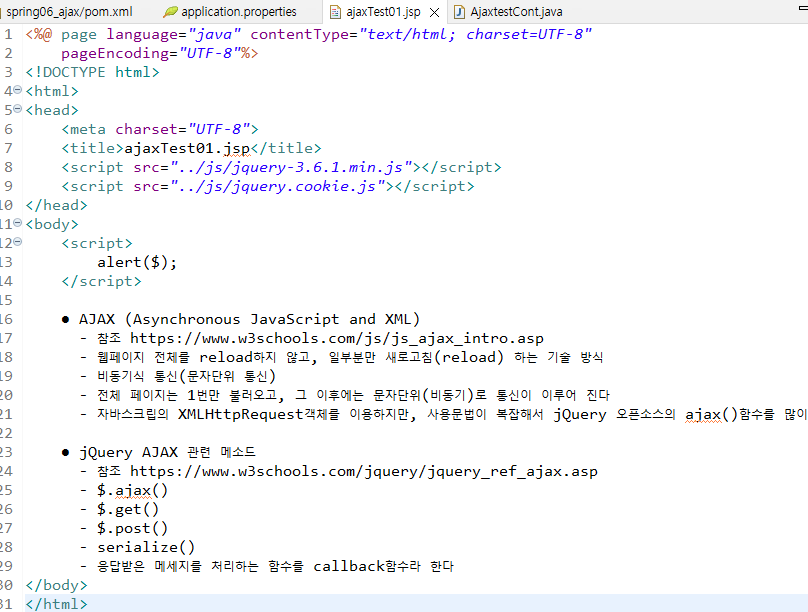Screen dimensions: 808x612
Task: Click the XMLHttpRequest text on line 21
Action: [241, 414]
